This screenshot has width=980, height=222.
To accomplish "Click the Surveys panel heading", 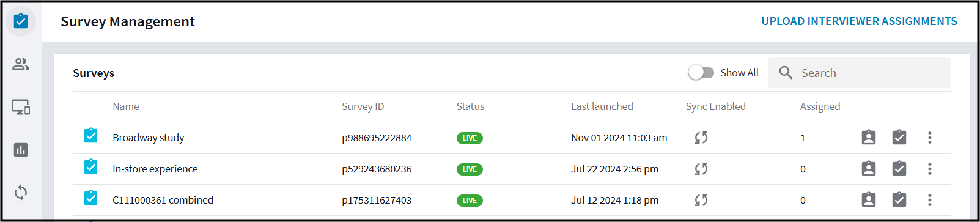I will point(94,73).
